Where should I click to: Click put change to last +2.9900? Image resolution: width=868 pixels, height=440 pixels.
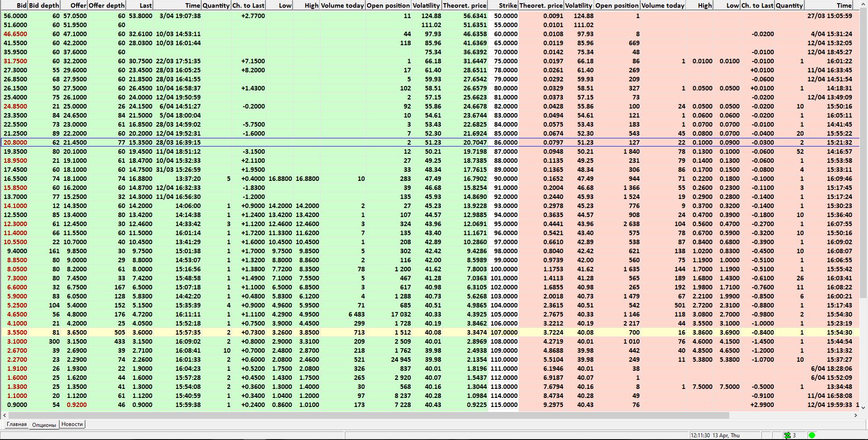pos(762,405)
